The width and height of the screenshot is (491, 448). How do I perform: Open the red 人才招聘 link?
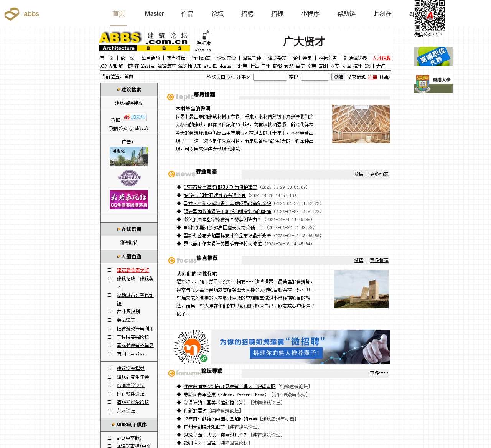point(382,58)
